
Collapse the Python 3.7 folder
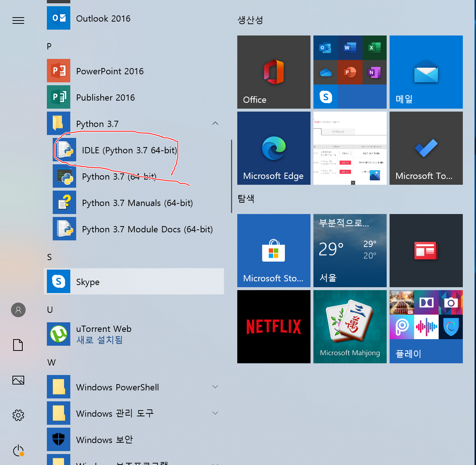tap(134, 124)
